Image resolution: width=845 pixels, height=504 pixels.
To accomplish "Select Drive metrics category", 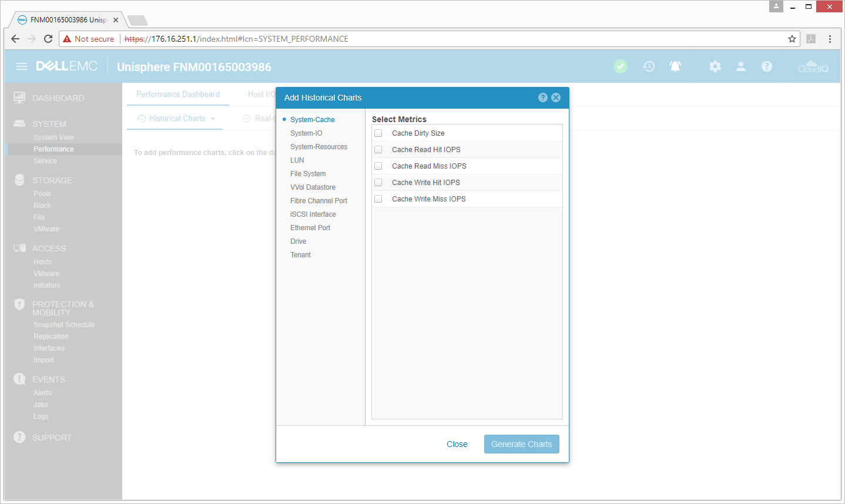I will point(298,241).
